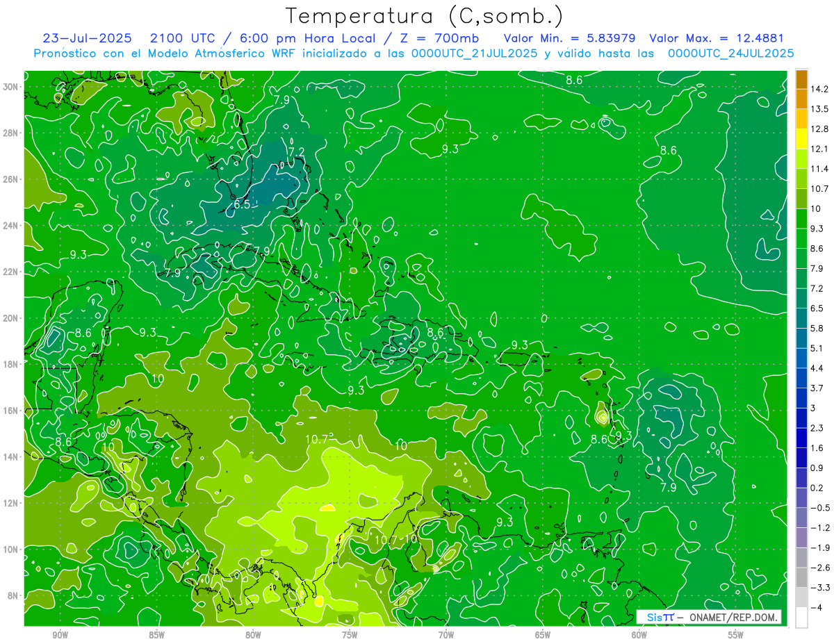Screen dimensions: 834x644
Task: Click the '6.5' contour label near Florida
Action: tap(242, 205)
